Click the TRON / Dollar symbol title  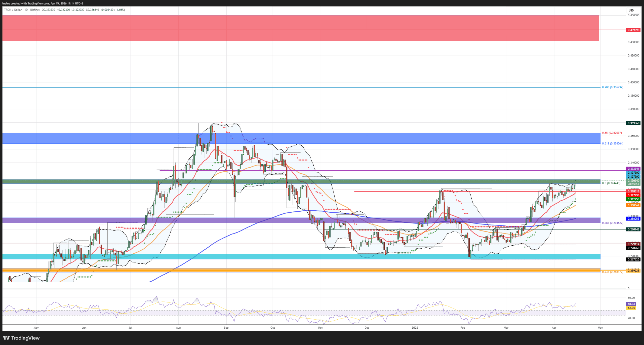[x=13, y=10]
